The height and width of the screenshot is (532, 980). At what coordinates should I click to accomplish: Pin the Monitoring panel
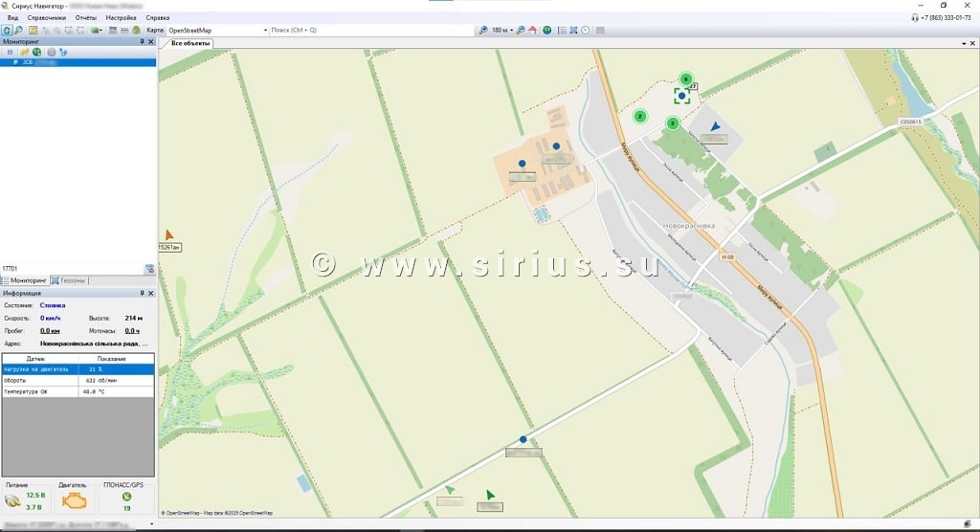[x=142, y=42]
